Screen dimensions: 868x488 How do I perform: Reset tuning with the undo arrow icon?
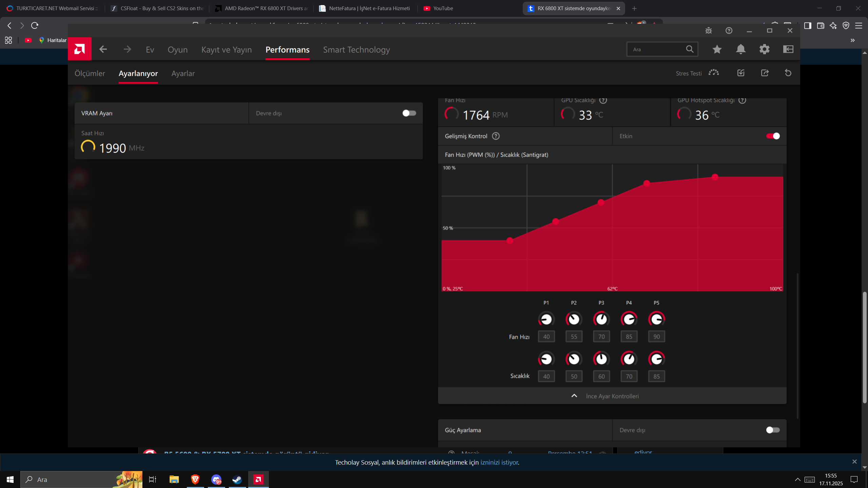788,73
